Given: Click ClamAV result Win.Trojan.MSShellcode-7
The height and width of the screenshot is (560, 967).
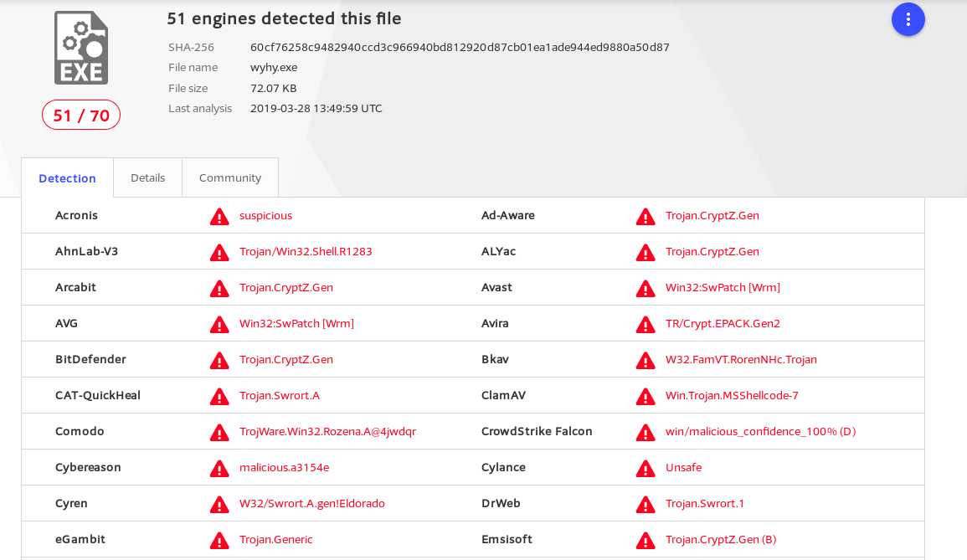Looking at the screenshot, I should click(732, 395).
